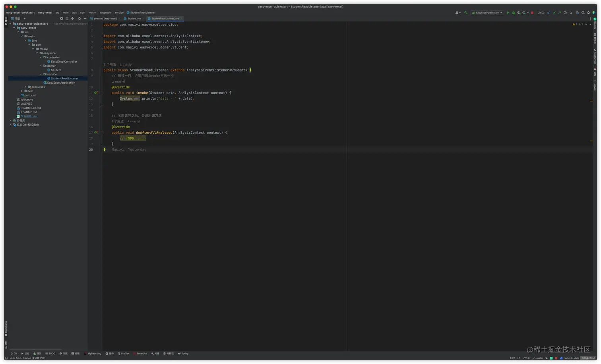
Task: Select .gitignore file in tree
Action: tap(25, 99)
